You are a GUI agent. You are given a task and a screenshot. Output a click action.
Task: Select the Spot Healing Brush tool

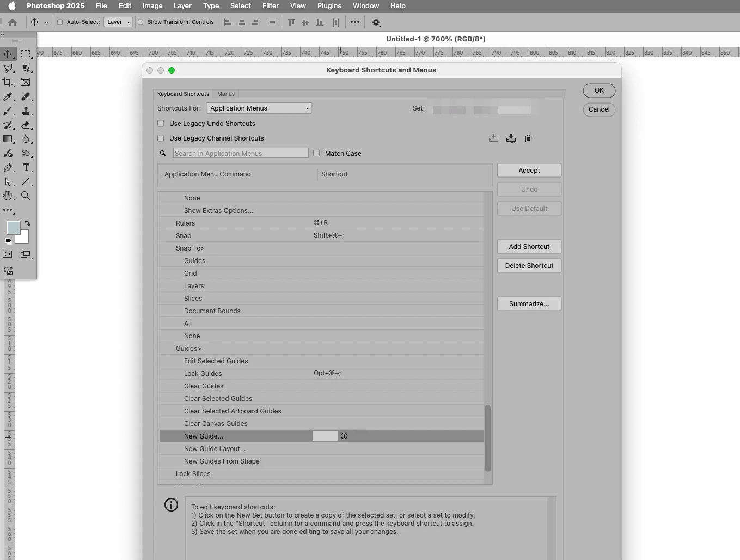click(x=26, y=96)
